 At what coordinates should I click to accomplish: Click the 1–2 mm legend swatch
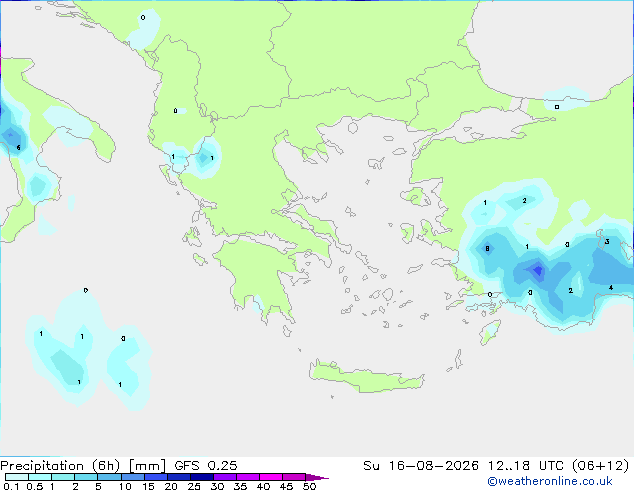coord(63,477)
